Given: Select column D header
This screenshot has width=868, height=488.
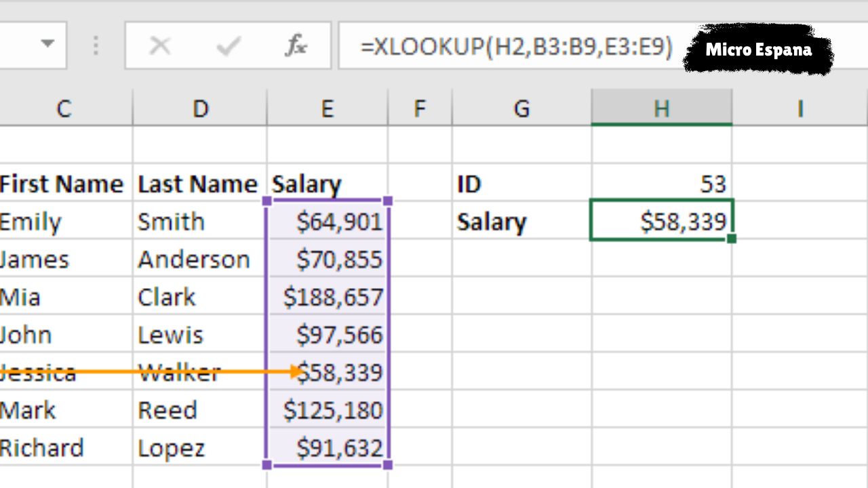Looking at the screenshot, I should point(200,108).
